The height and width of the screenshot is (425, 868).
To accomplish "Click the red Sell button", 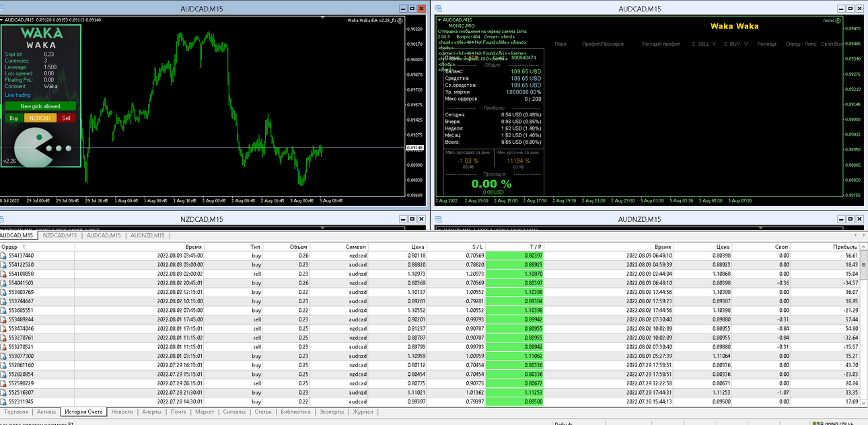I will click(66, 118).
